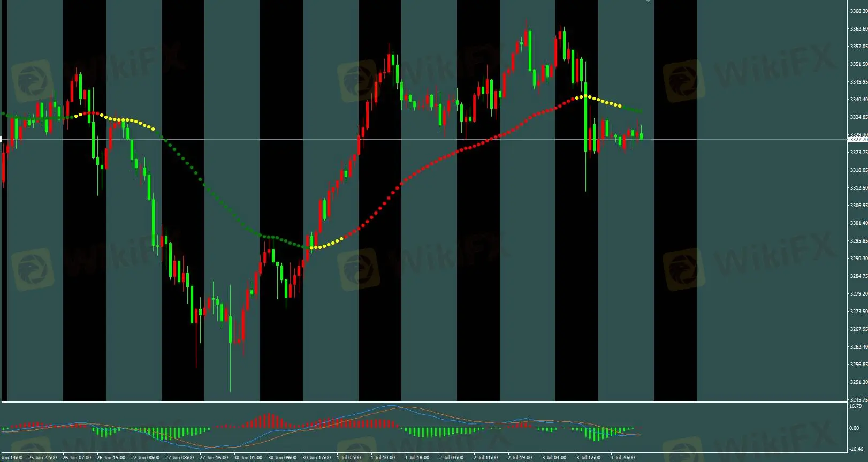Click the '3 Jul 20:00' time label

pyautogui.click(x=622, y=458)
